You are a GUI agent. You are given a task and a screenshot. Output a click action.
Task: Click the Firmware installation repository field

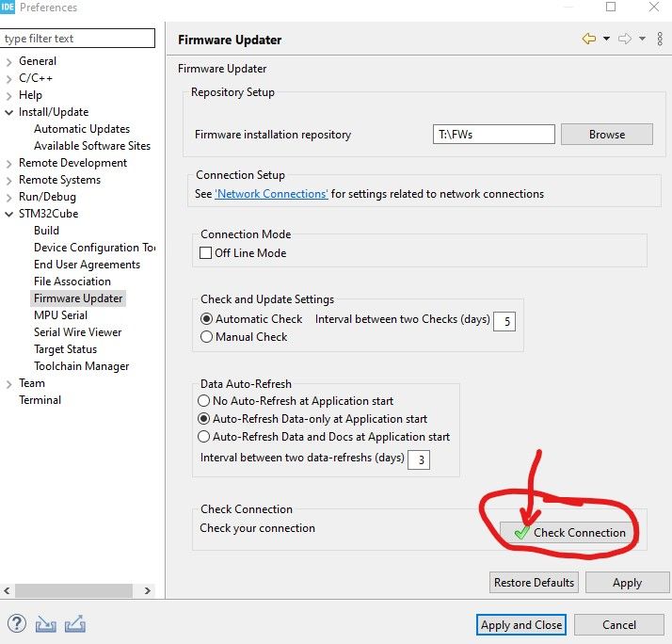(x=494, y=135)
